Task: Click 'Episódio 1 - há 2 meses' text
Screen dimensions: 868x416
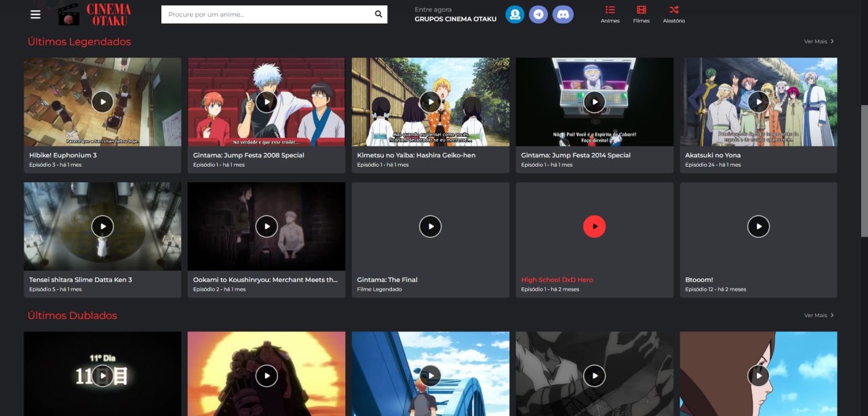Action: (x=551, y=289)
